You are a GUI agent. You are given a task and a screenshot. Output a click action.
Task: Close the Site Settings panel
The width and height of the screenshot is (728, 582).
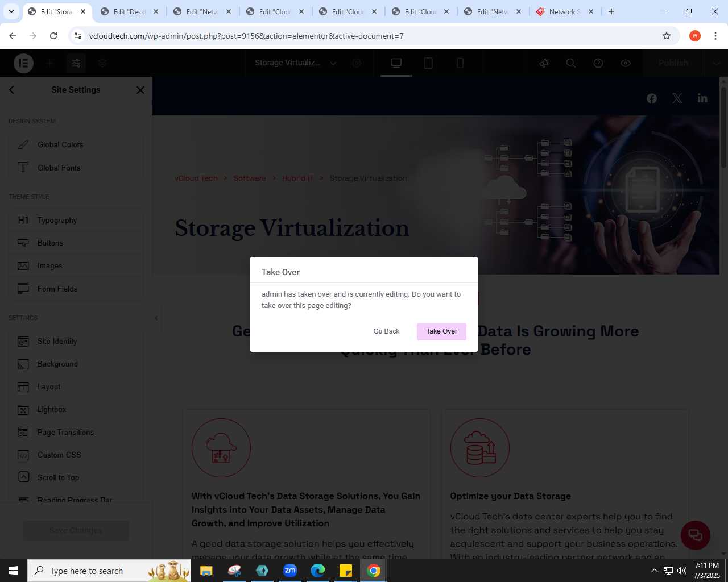point(140,90)
